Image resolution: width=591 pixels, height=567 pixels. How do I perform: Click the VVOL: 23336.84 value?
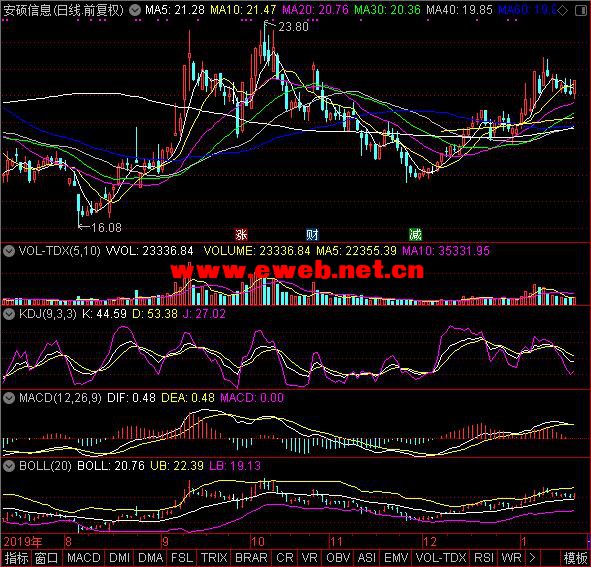click(150, 251)
